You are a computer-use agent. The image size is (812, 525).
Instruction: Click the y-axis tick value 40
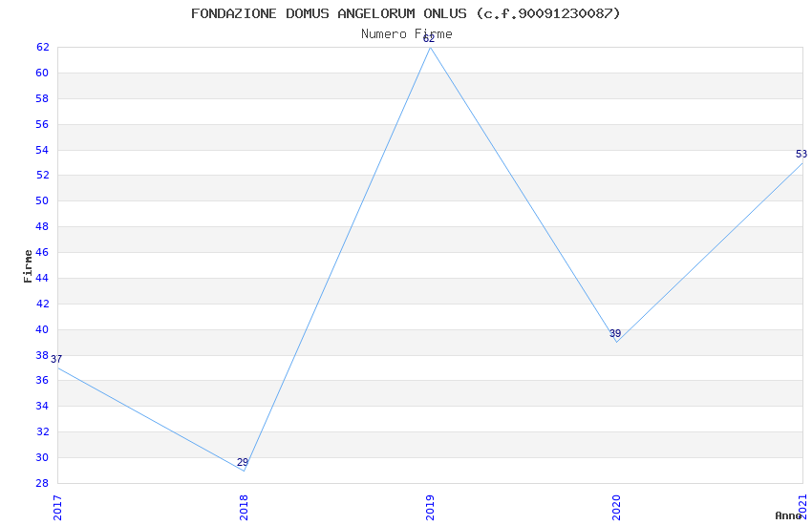[x=42, y=329]
